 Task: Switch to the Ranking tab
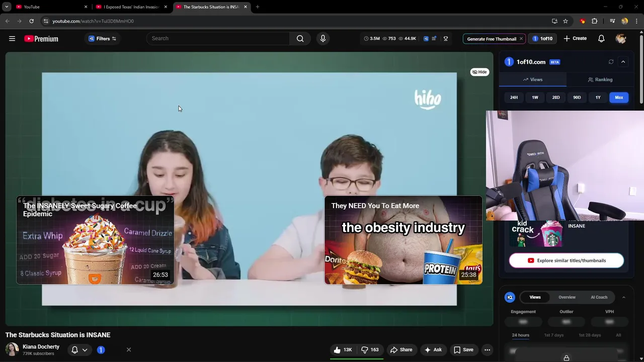click(600, 79)
